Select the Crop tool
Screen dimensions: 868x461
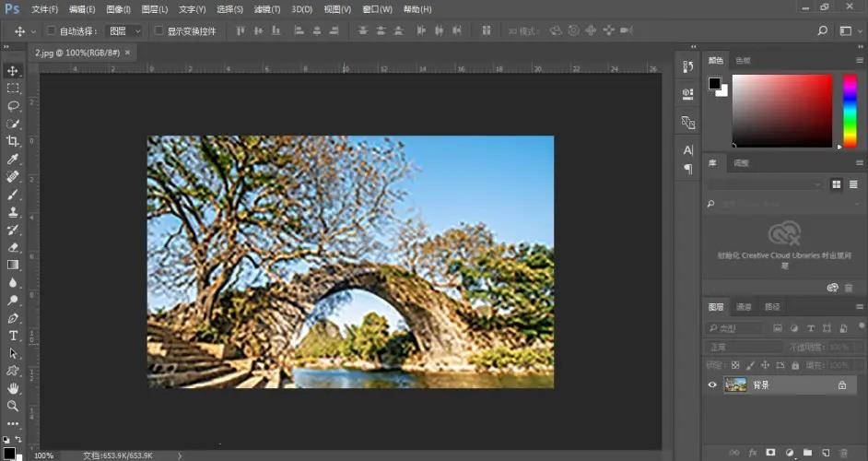point(13,141)
